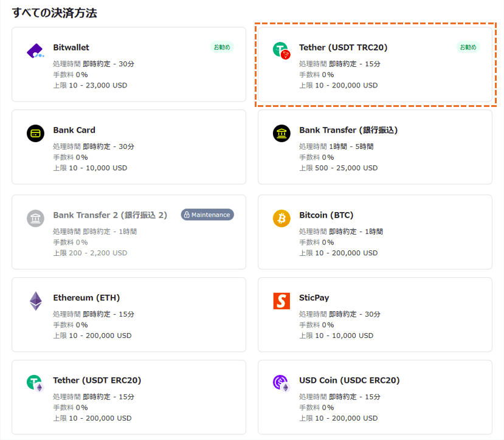
Task: Select the Bitwallet payment method title
Action: 71,47
